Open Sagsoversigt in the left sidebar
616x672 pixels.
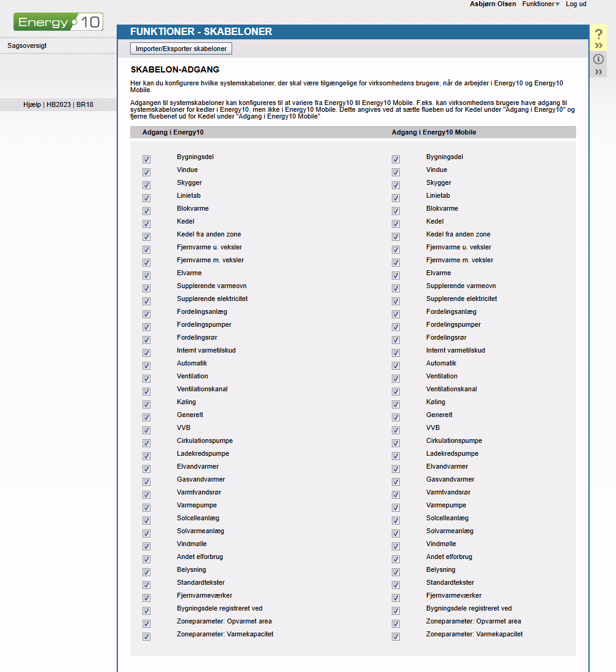[x=27, y=45]
